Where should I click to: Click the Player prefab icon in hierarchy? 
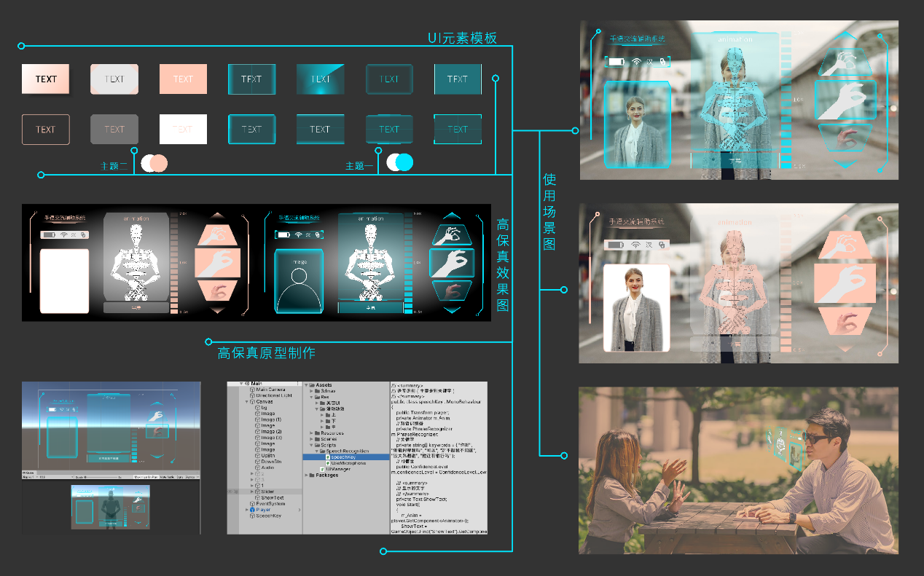coord(251,509)
